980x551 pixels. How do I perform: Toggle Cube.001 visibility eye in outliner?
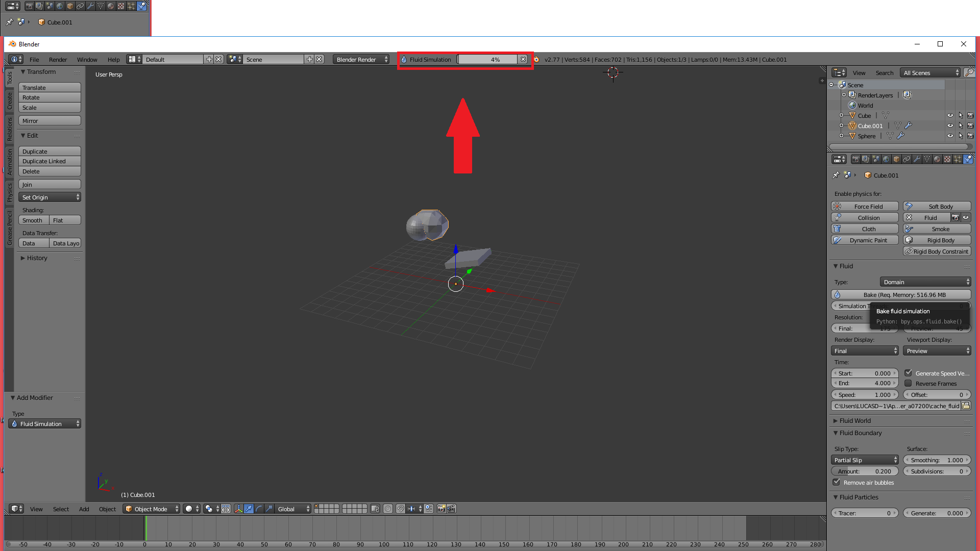pos(950,126)
